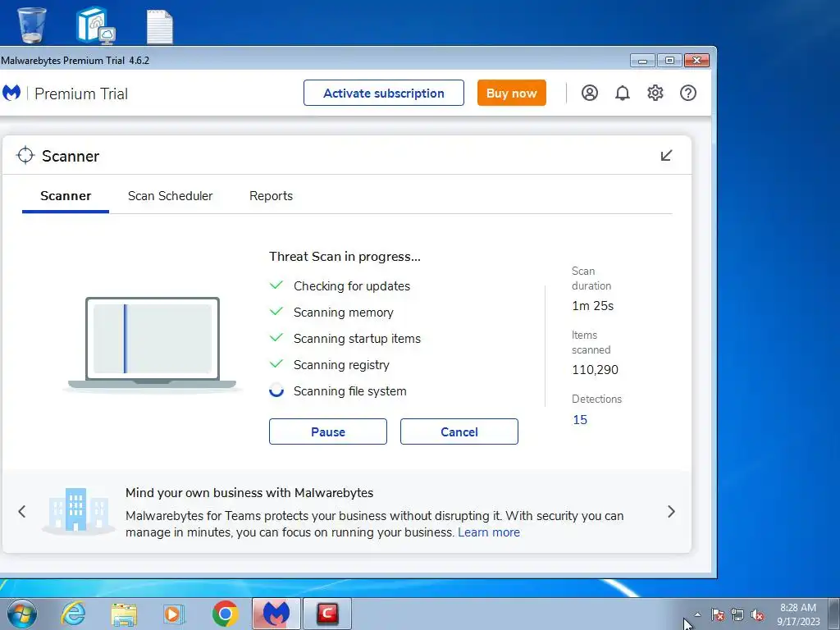
Task: Open the Learn more link
Action: click(489, 532)
